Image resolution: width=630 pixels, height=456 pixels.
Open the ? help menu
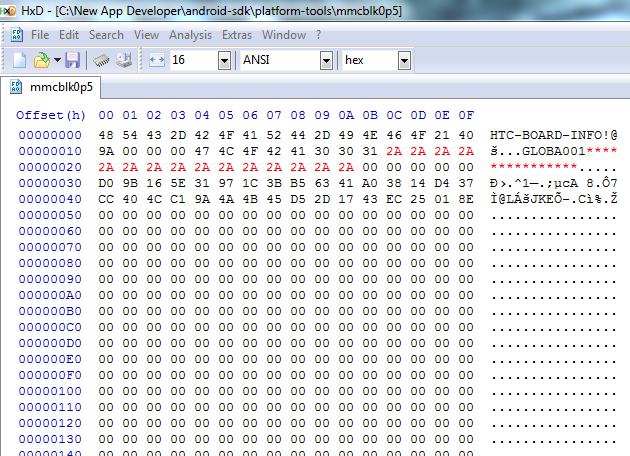(319, 35)
